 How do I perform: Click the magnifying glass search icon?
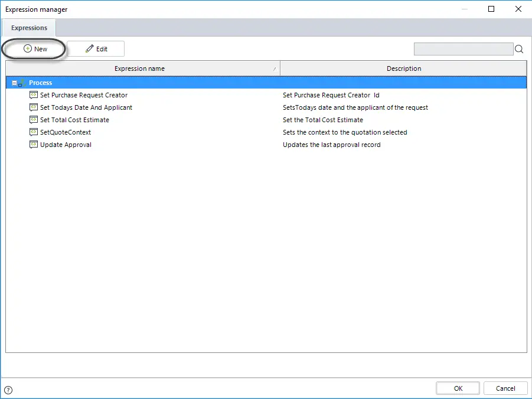(519, 49)
